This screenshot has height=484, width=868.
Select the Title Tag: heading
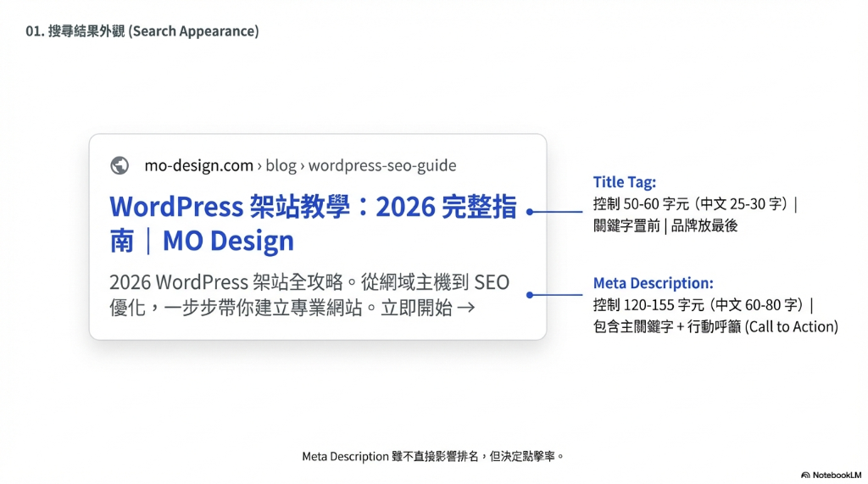(x=624, y=182)
